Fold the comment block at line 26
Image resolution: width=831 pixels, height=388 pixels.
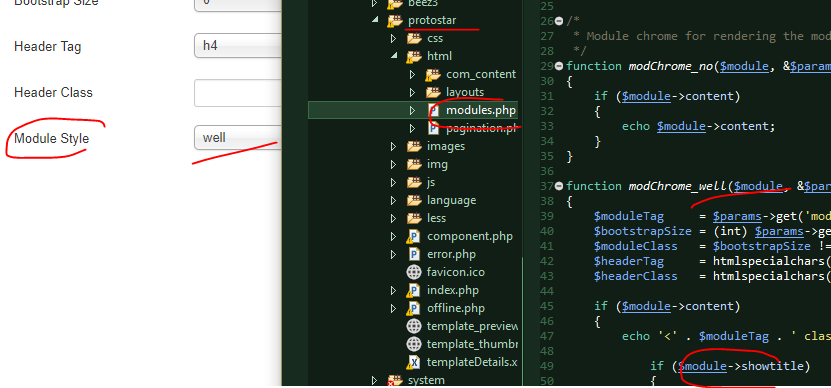click(559, 21)
